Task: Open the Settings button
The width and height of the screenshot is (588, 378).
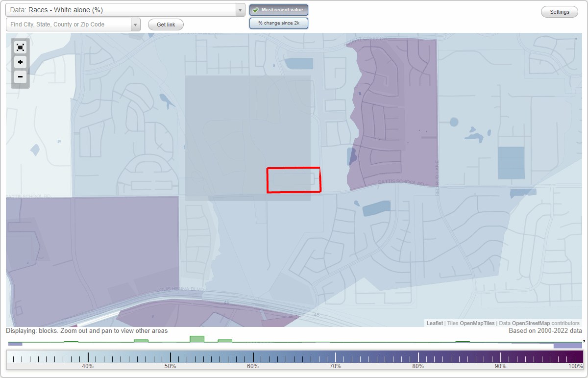Action: pyautogui.click(x=560, y=12)
